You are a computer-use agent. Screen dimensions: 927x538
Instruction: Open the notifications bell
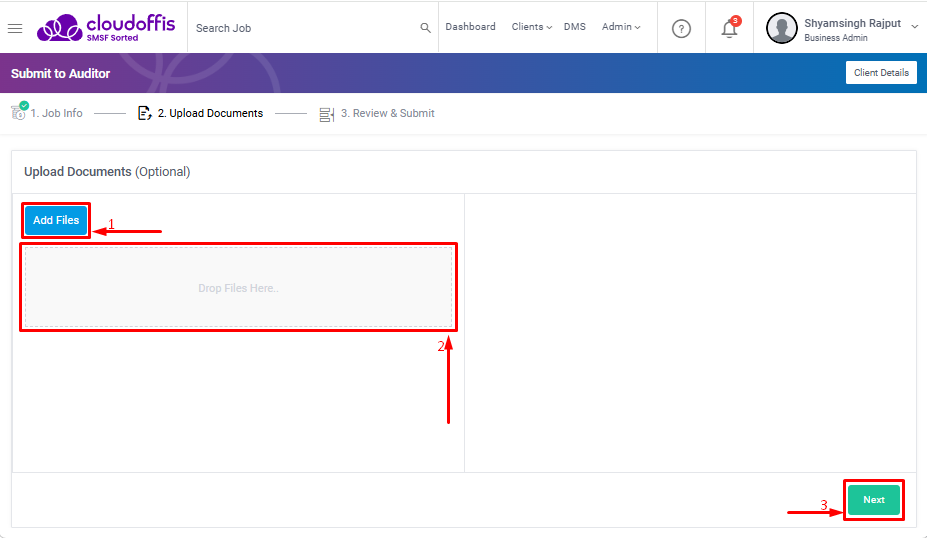730,28
